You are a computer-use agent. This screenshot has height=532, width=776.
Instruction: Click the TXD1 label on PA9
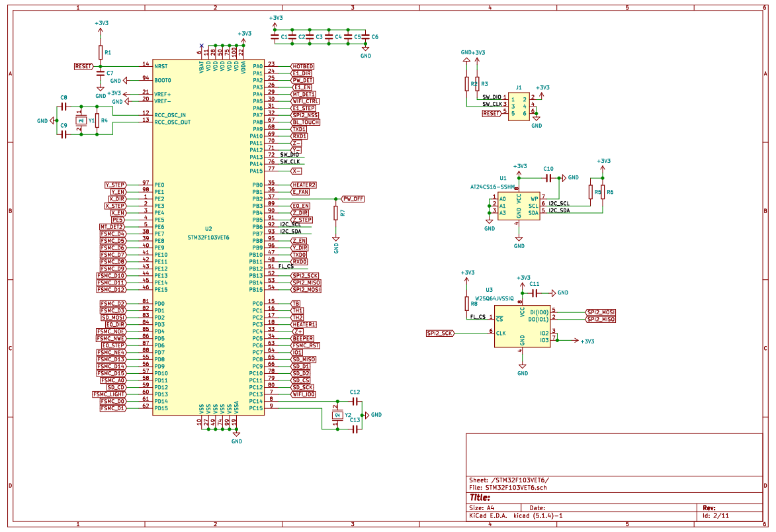coord(299,129)
